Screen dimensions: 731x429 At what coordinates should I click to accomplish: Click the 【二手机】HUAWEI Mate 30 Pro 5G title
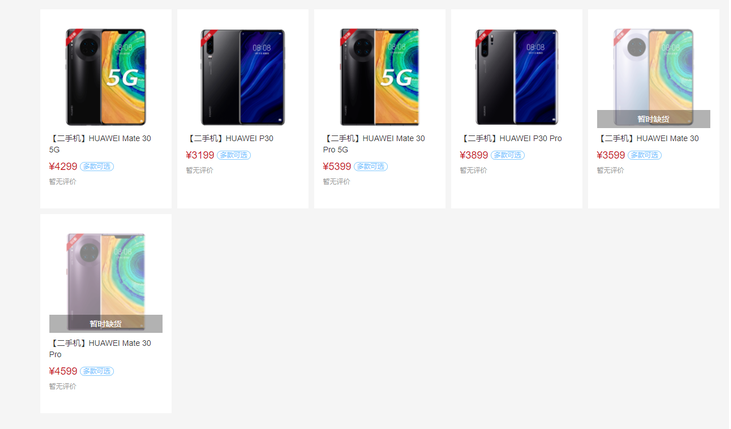tap(374, 144)
